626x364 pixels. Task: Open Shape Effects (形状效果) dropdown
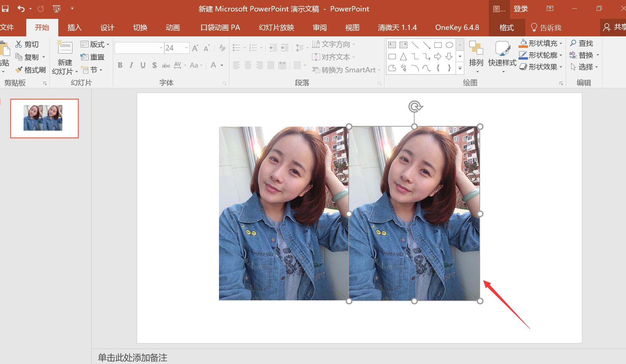(541, 67)
